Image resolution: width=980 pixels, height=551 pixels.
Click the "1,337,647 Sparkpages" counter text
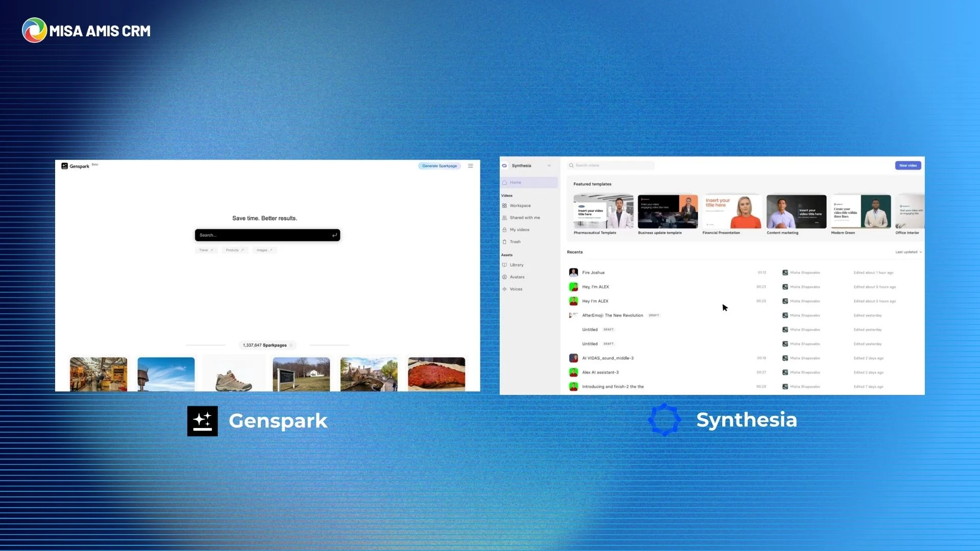pyautogui.click(x=264, y=345)
